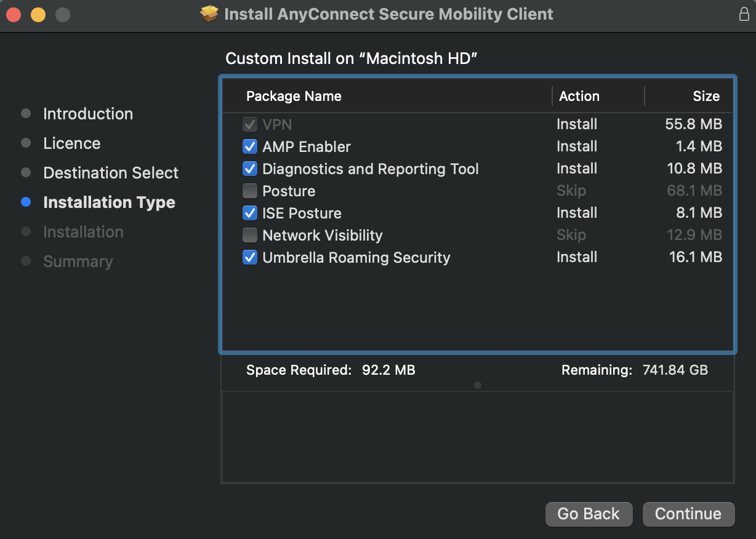Click the Go Back button

pos(589,514)
